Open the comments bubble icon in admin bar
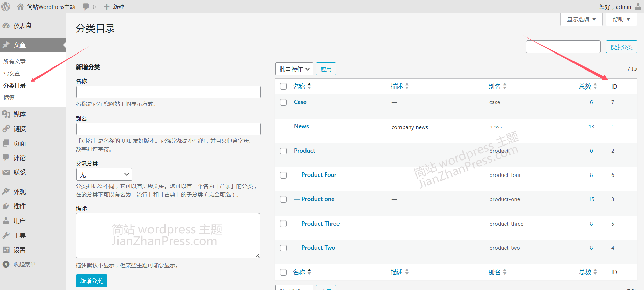This screenshot has height=290, width=644. (x=86, y=7)
